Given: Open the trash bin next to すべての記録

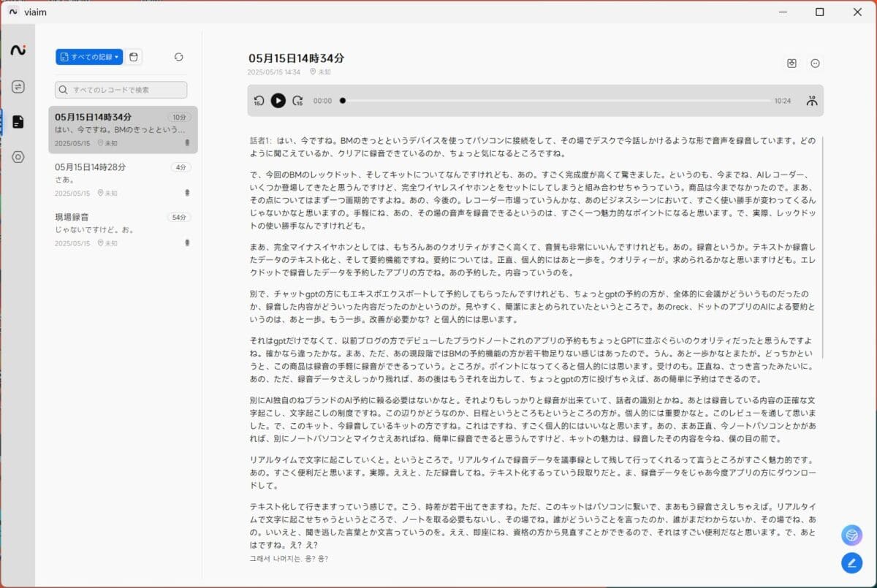Looking at the screenshot, I should coord(133,57).
